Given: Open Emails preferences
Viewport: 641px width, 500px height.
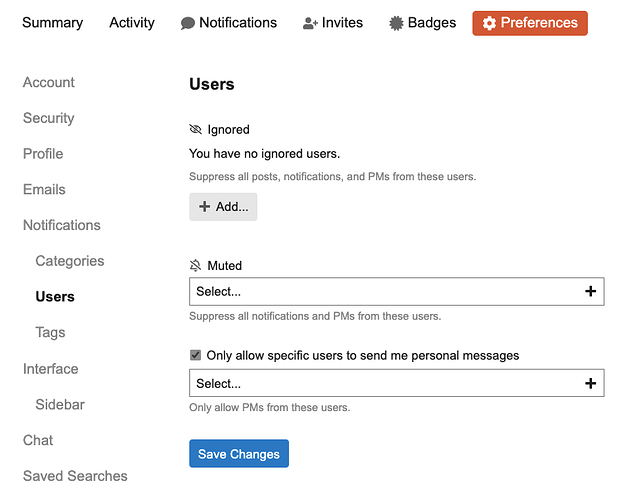Looking at the screenshot, I should tap(44, 189).
